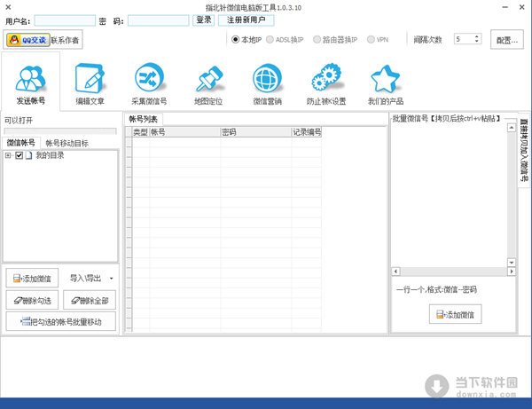Click the batch textbox scroll-up arrow

[x=512, y=127]
